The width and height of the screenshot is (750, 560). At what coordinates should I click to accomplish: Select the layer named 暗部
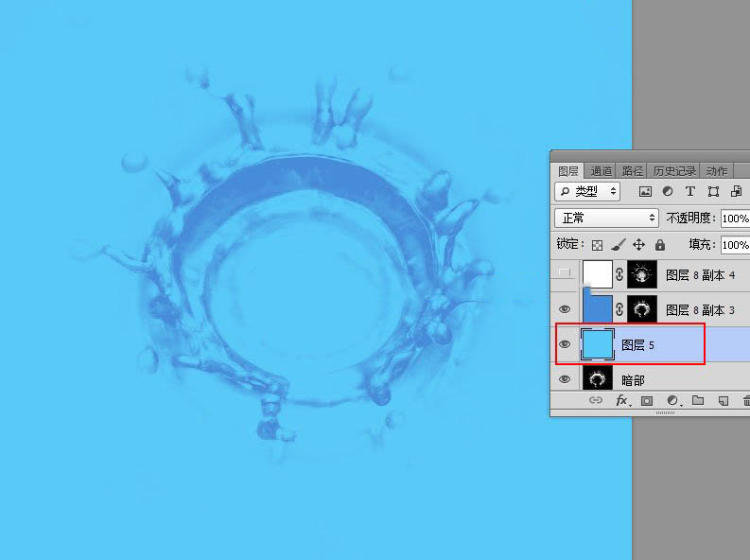[633, 380]
